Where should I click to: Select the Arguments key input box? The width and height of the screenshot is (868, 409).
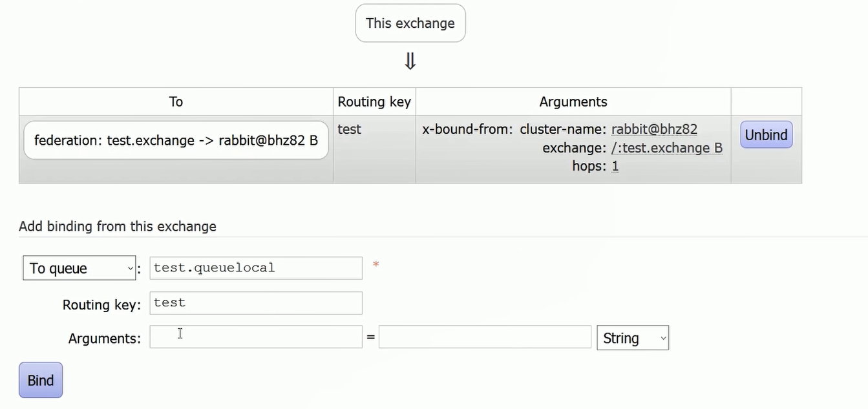pos(256,337)
